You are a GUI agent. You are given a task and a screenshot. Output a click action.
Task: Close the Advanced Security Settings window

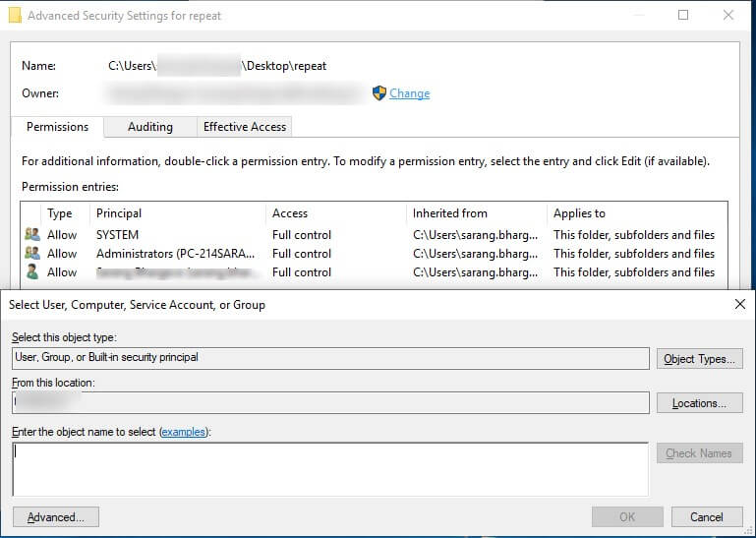pyautogui.click(x=728, y=15)
